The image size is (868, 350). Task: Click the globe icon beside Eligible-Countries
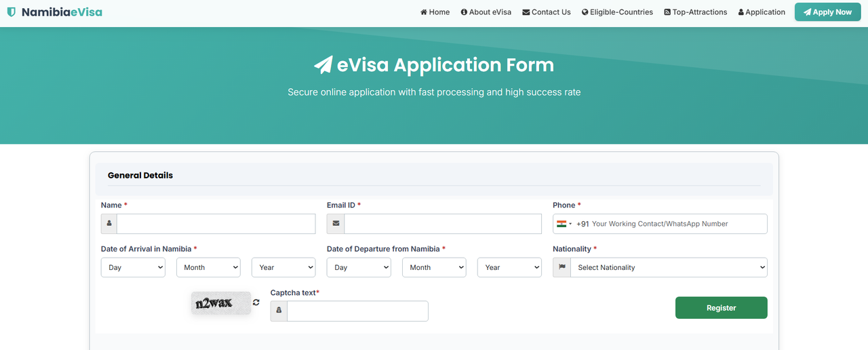coord(585,12)
